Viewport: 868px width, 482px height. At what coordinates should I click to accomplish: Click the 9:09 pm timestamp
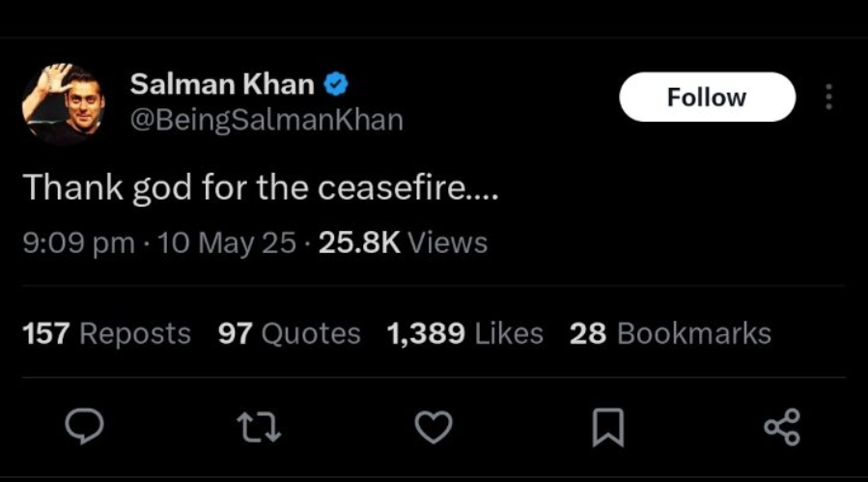(x=78, y=243)
